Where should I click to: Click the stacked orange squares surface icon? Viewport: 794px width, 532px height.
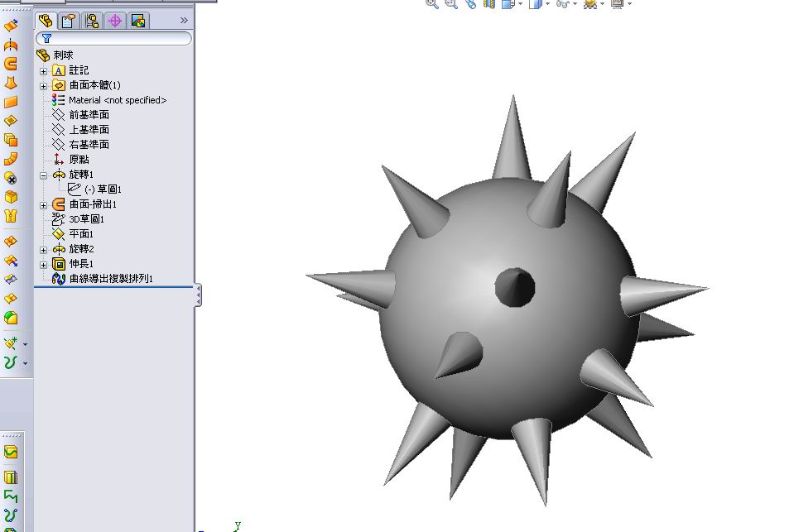tap(11, 140)
